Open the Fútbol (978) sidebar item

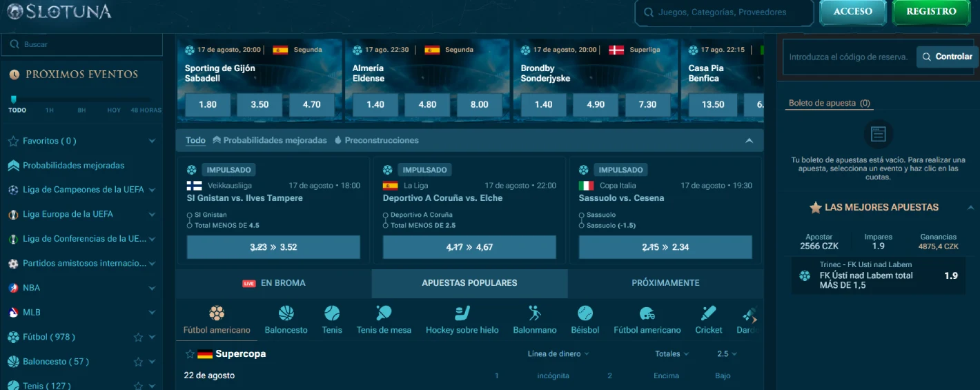click(48, 338)
